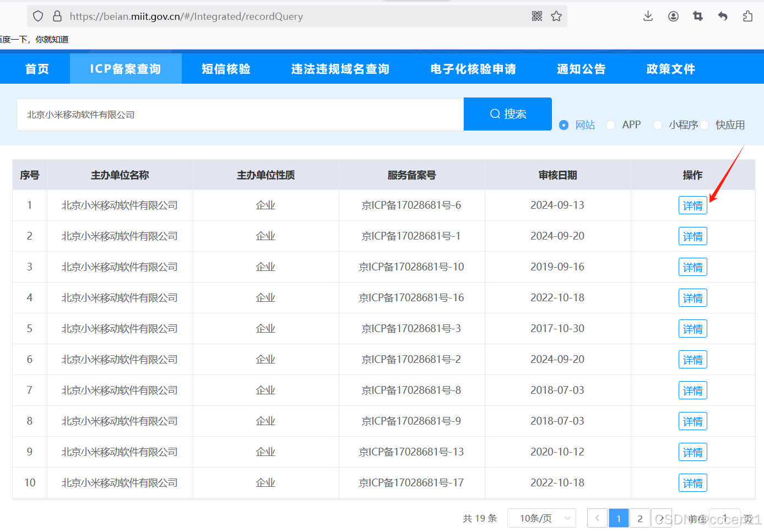Open the 首页 navigation tab

(x=37, y=69)
